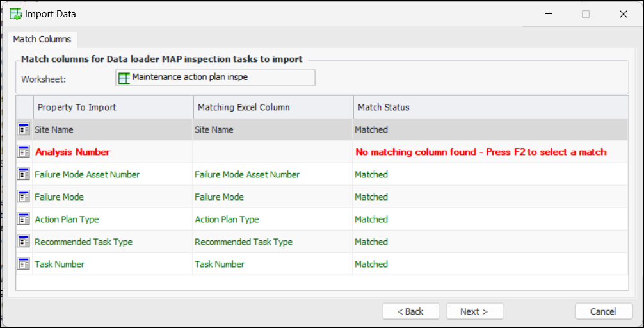This screenshot has height=328, width=644.
Task: Click the Failure Mode row icon
Action: (x=24, y=197)
